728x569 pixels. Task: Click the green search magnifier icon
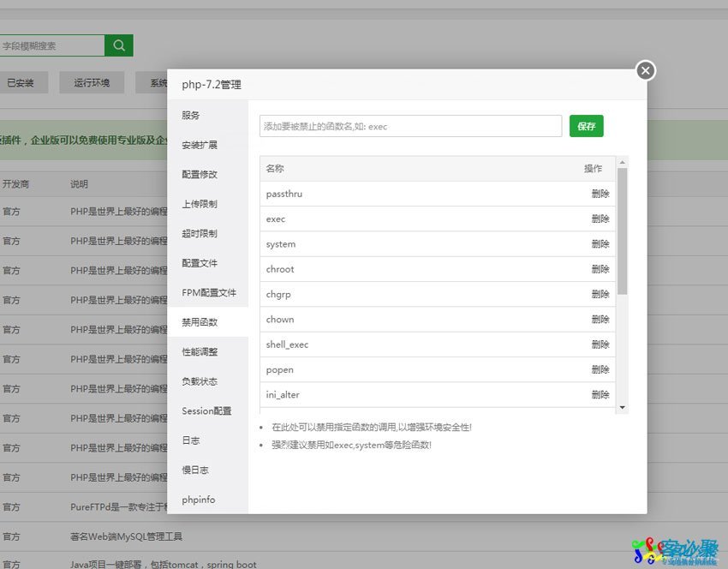(118, 45)
